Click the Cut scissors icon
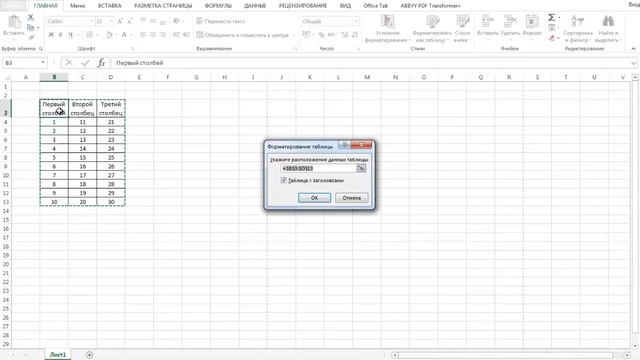 (x=31, y=18)
